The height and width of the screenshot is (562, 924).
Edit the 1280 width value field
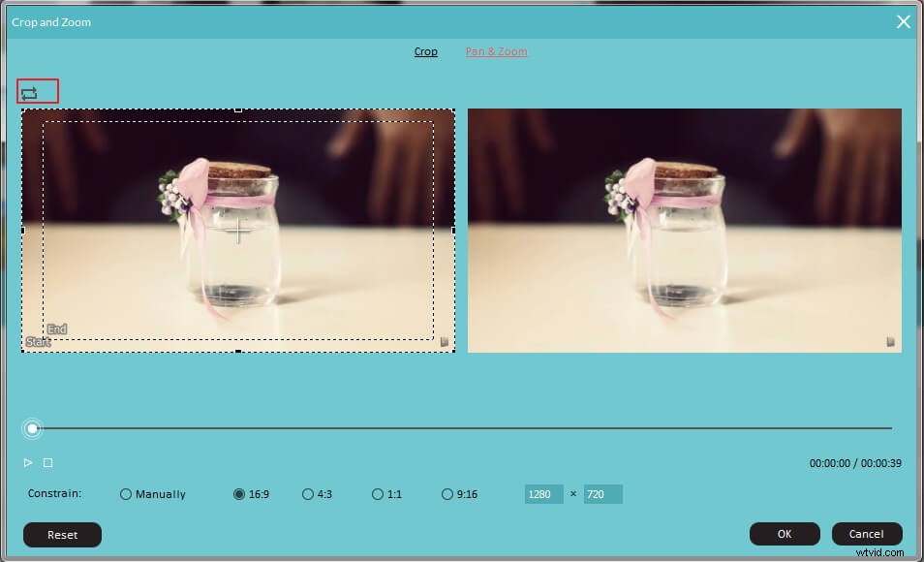543,494
